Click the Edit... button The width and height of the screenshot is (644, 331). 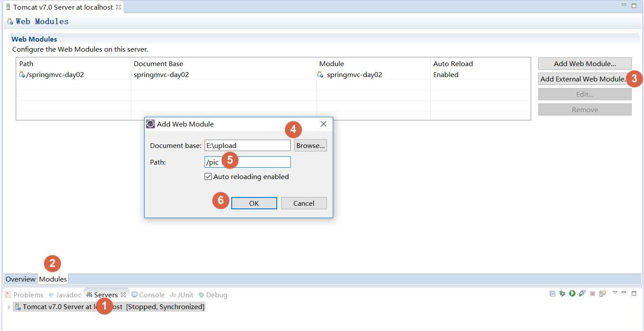pyautogui.click(x=585, y=94)
